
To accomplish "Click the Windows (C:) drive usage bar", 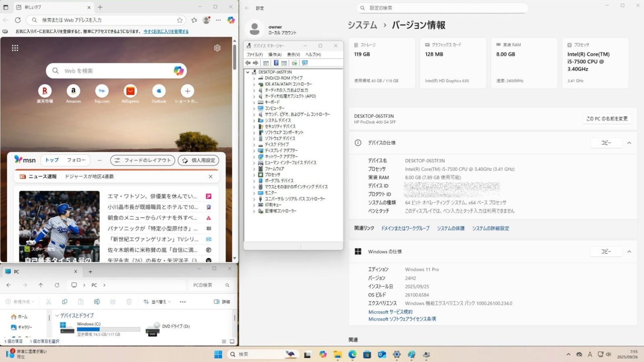I will pyautogui.click(x=108, y=329).
